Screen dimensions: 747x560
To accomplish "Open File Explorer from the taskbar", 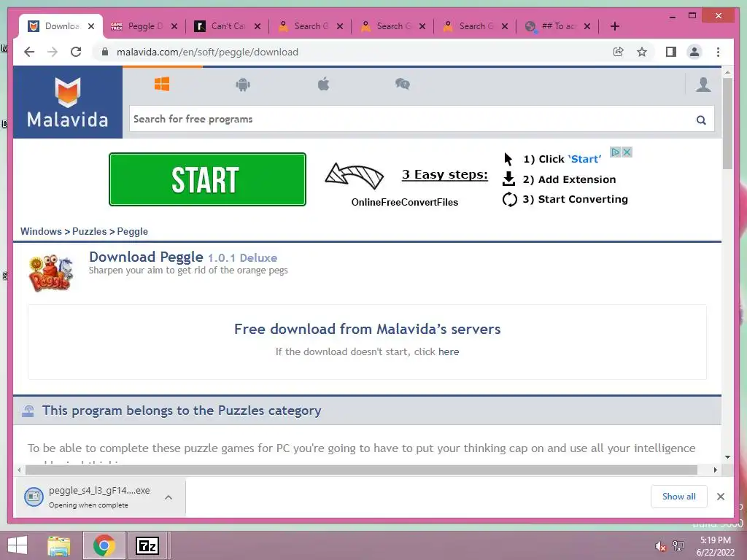I will pos(59,545).
